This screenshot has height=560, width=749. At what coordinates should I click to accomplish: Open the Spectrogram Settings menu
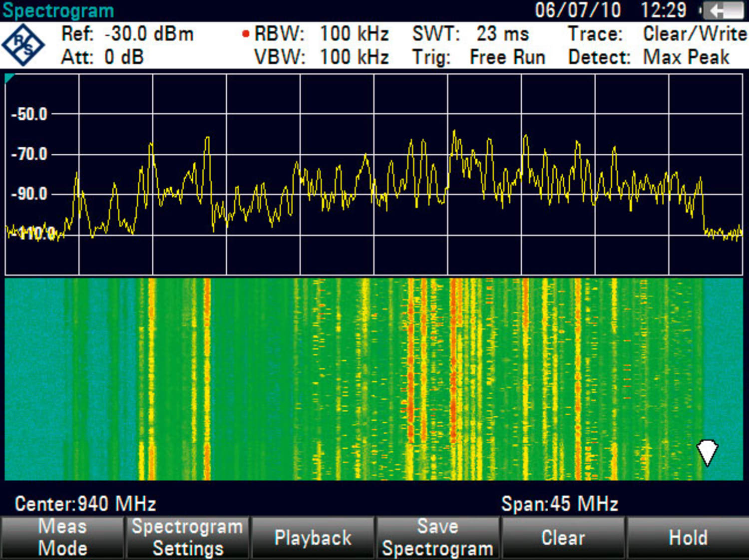pos(187,538)
